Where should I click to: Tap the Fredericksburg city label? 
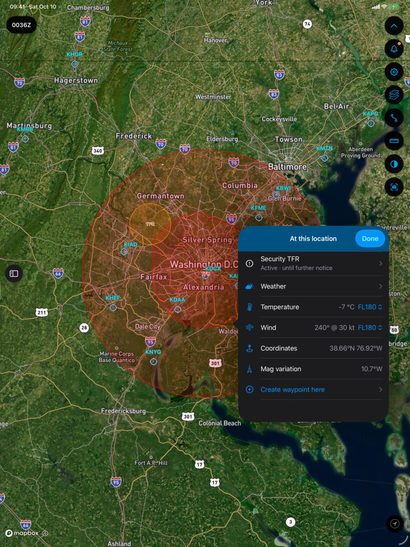pos(123,411)
